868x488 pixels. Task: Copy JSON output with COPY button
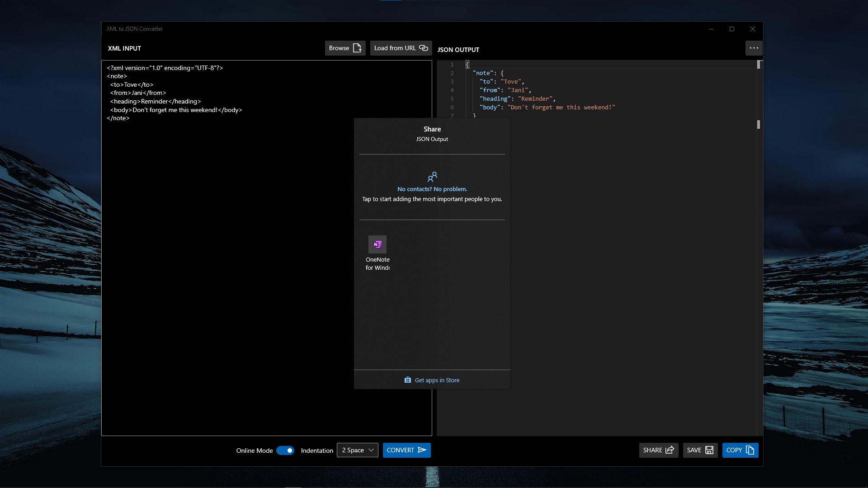[x=740, y=450]
